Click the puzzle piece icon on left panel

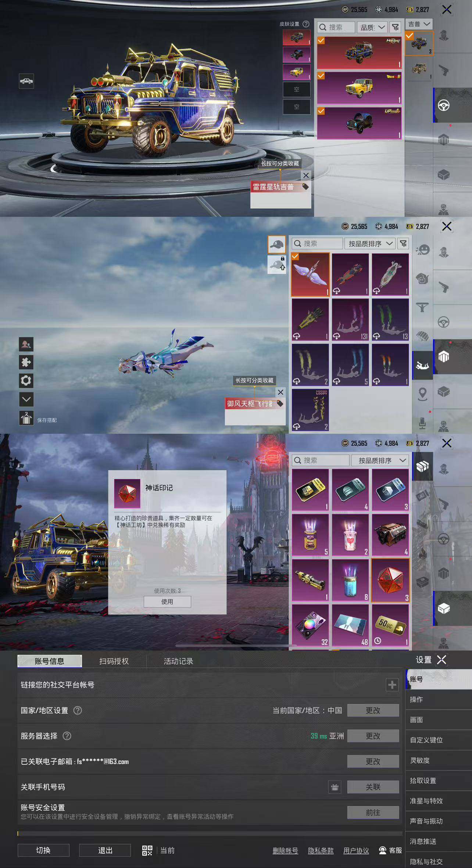pyautogui.click(x=26, y=362)
